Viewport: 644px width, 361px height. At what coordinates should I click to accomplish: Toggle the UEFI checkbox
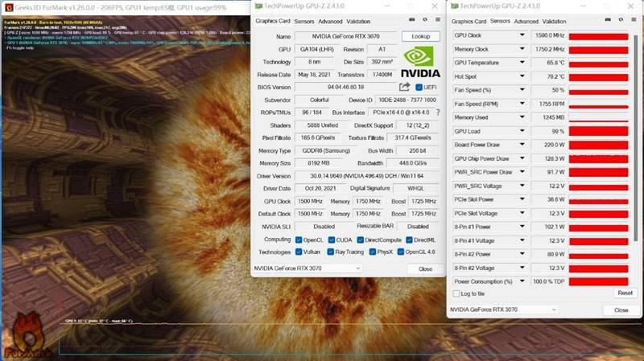point(419,88)
